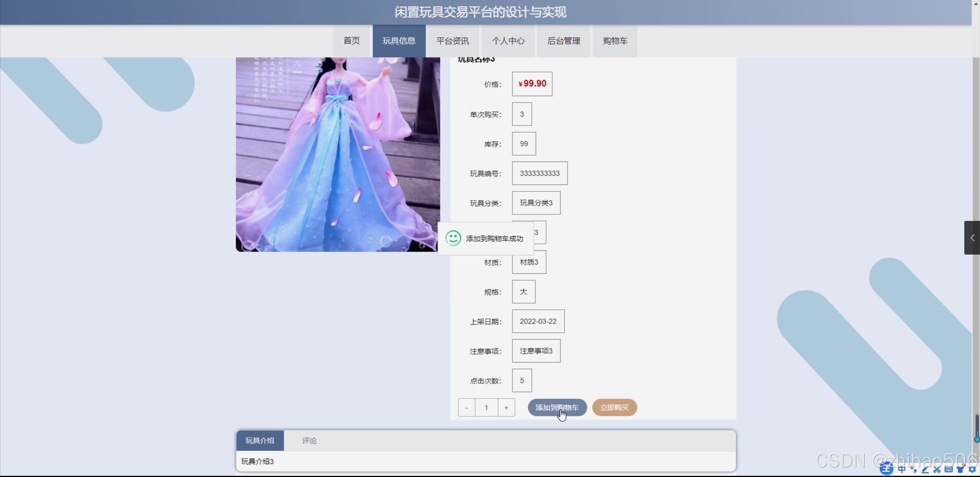The height and width of the screenshot is (477, 980).
Task: Open the IME settings gear icon
Action: click(x=972, y=469)
